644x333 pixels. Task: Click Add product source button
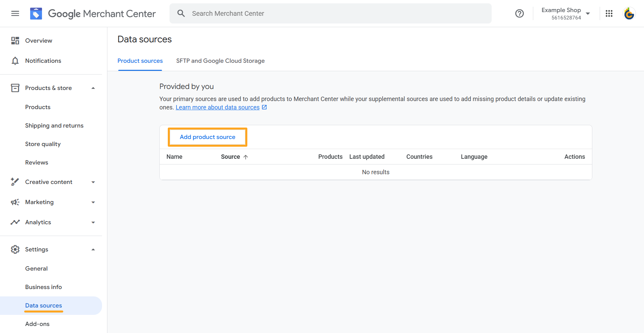207,137
